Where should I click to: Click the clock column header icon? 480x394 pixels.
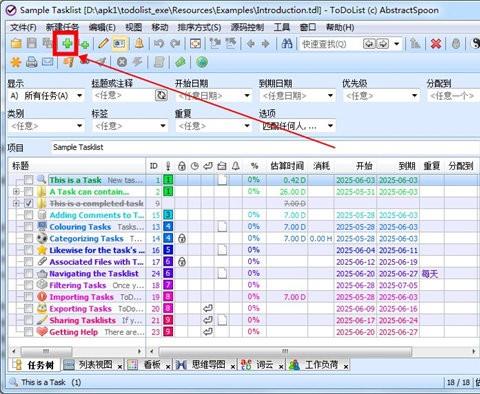195,166
